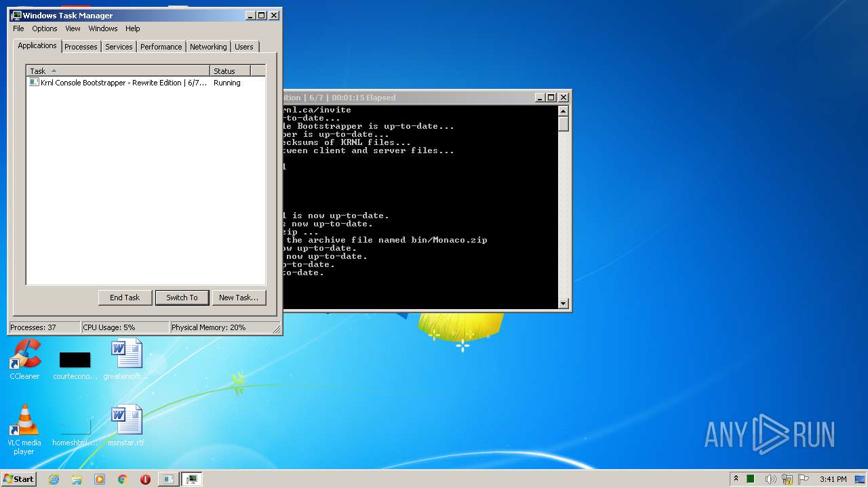This screenshot has height=488, width=868.
Task: Select the VLC media player desktop shortcut
Action: (x=24, y=430)
